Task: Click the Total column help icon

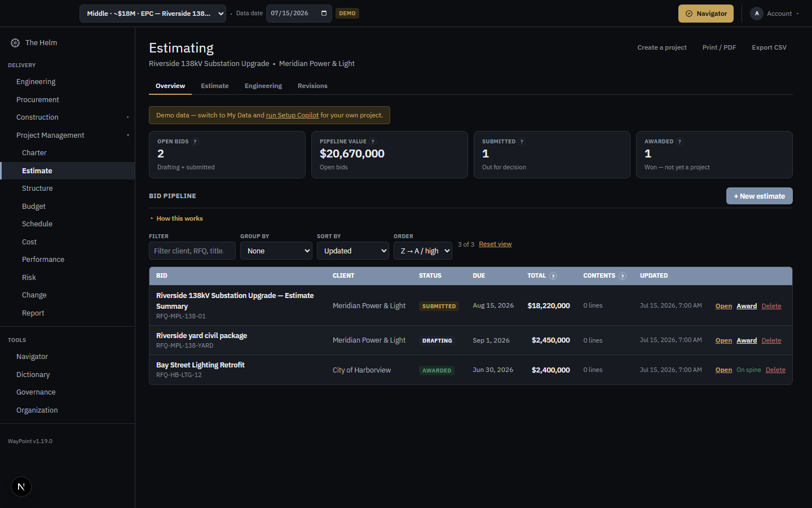Action: [553, 276]
